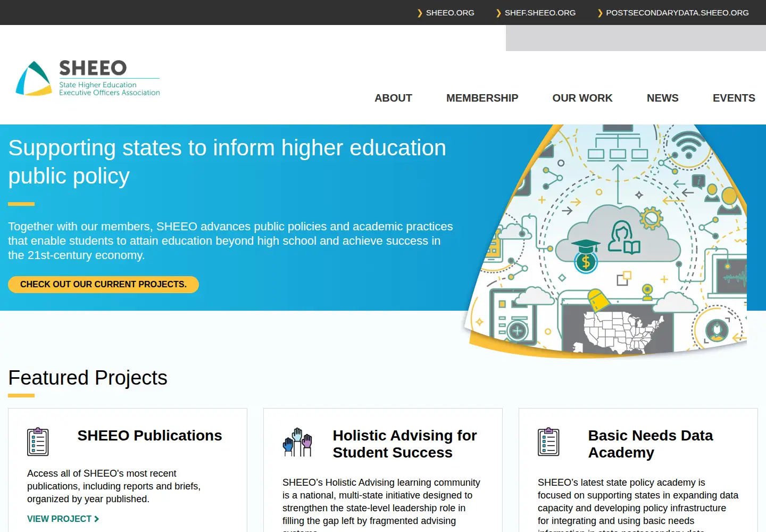Click the hero headline Supporting states text
The width and height of the screenshot is (766, 532).
227,162
